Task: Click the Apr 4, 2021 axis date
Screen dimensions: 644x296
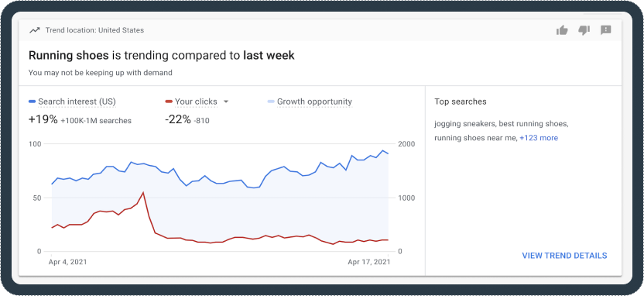Action: click(x=68, y=261)
